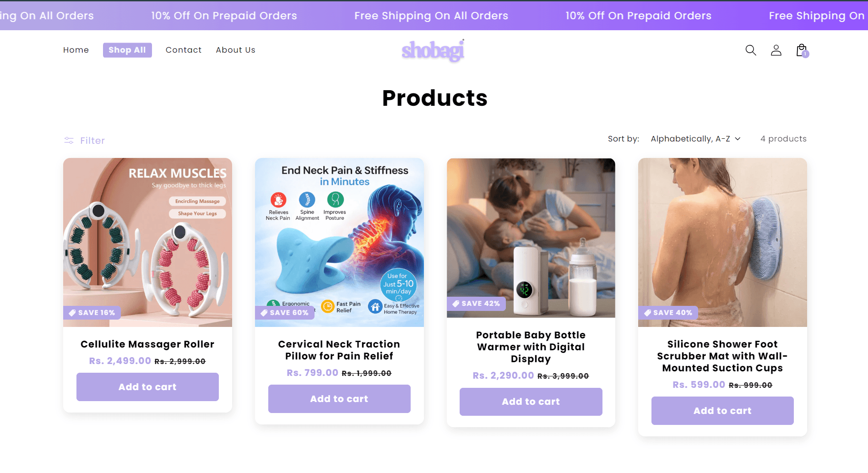Image resolution: width=868 pixels, height=473 pixels.
Task: Add Silicone Shower Foot Scrubber to cart
Action: point(722,411)
